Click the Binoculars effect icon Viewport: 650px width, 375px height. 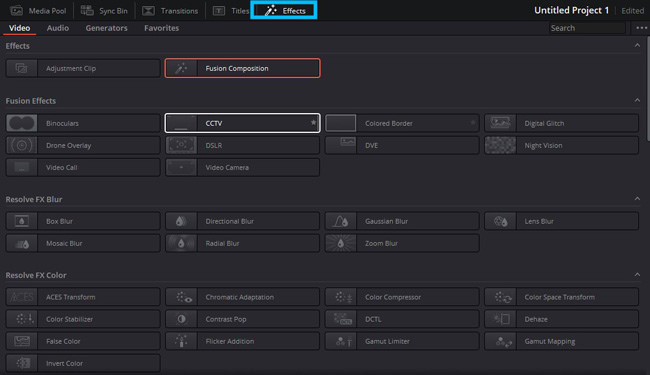[x=22, y=123]
